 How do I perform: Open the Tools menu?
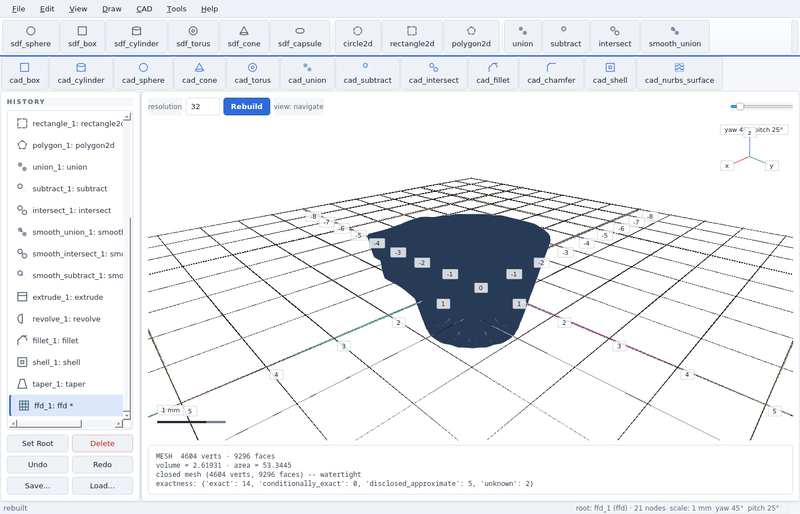pyautogui.click(x=176, y=9)
